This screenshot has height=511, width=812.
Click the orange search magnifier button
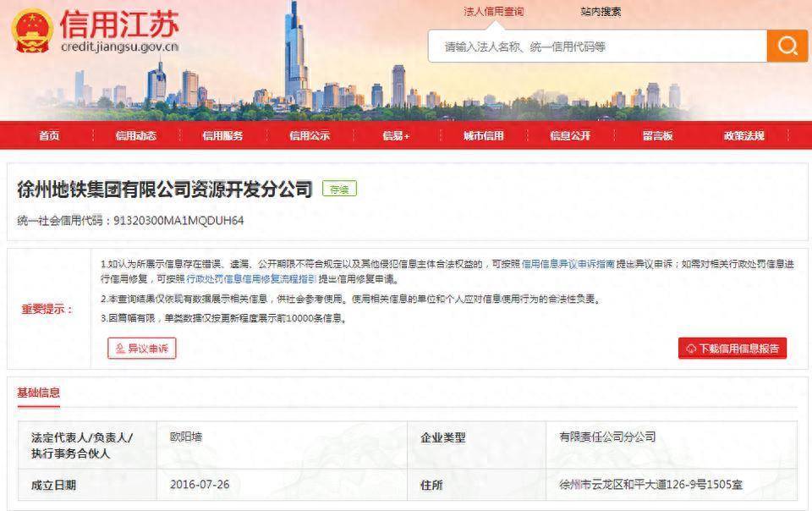[x=787, y=46]
